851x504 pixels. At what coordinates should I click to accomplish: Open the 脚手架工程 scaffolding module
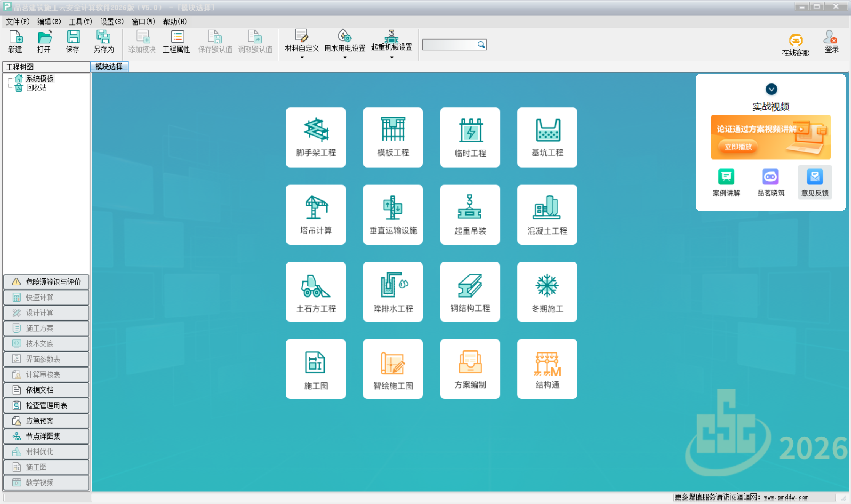tap(316, 137)
